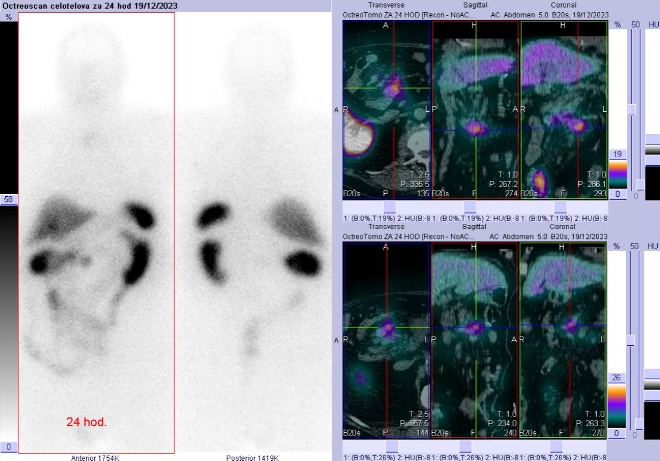Select the anterior whole-body scan image
The image size is (660, 461).
coord(96,233)
